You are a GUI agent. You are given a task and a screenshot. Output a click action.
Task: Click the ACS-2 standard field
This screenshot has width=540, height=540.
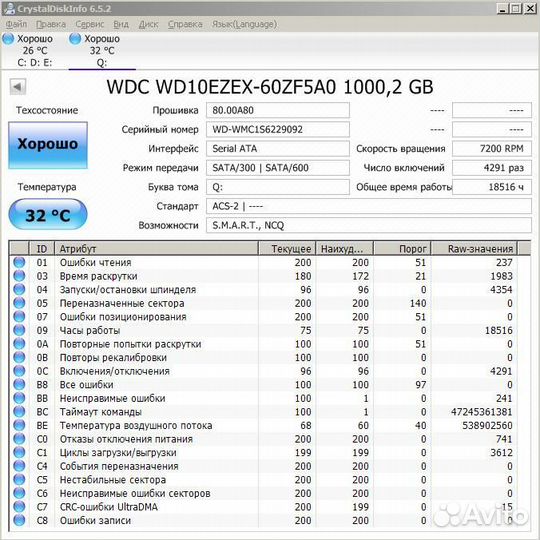click(x=368, y=206)
